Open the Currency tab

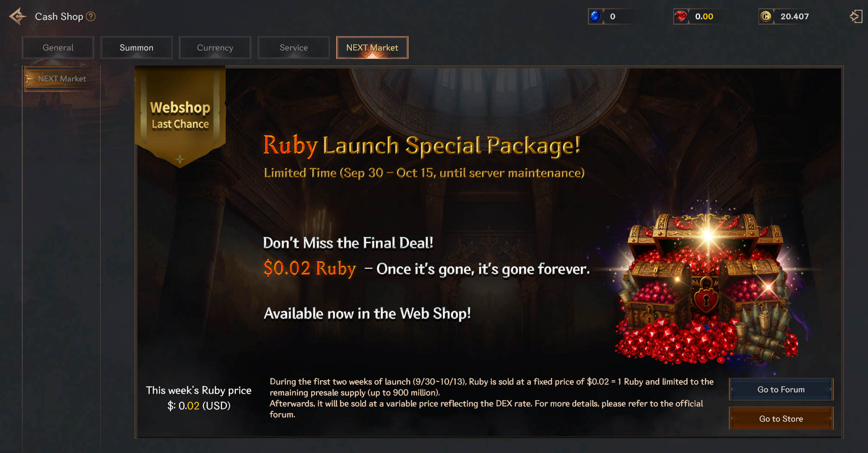tap(215, 47)
